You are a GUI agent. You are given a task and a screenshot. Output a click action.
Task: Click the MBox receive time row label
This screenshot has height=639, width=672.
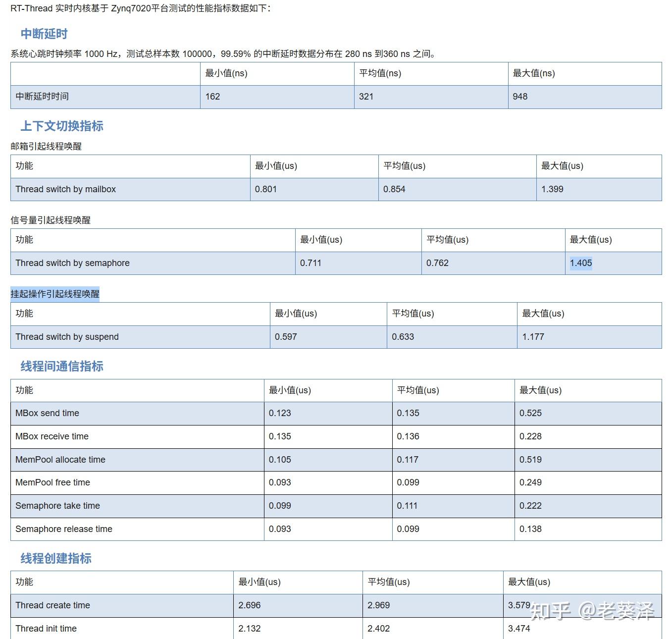(51, 436)
